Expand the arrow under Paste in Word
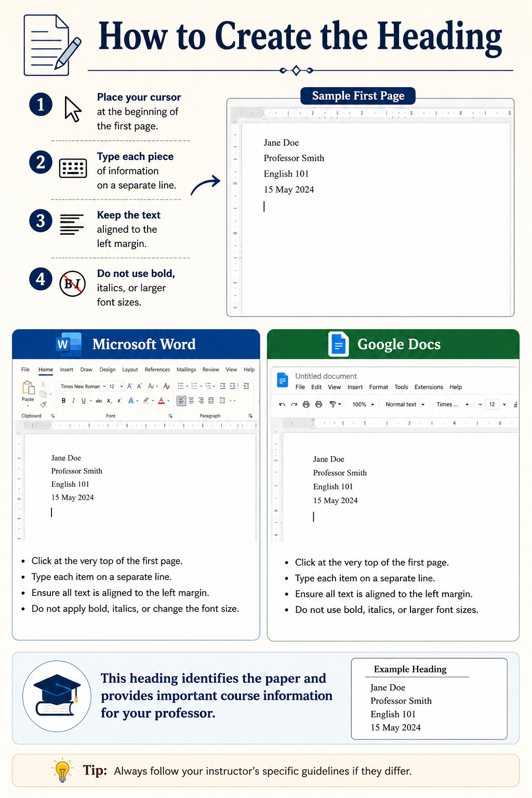Viewport: 532px width, 798px height. 28,406
